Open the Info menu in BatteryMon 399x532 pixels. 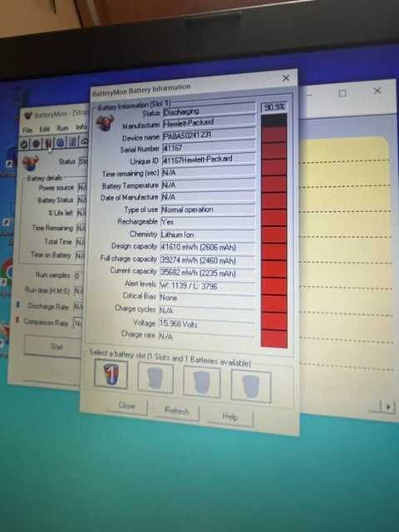pos(81,127)
